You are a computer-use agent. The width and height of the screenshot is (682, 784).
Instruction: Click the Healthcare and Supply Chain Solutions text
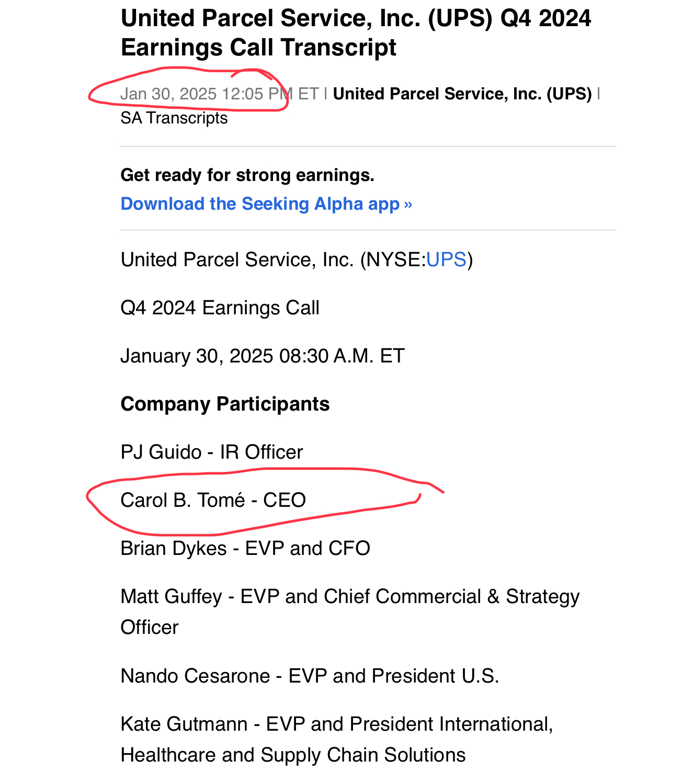click(293, 755)
